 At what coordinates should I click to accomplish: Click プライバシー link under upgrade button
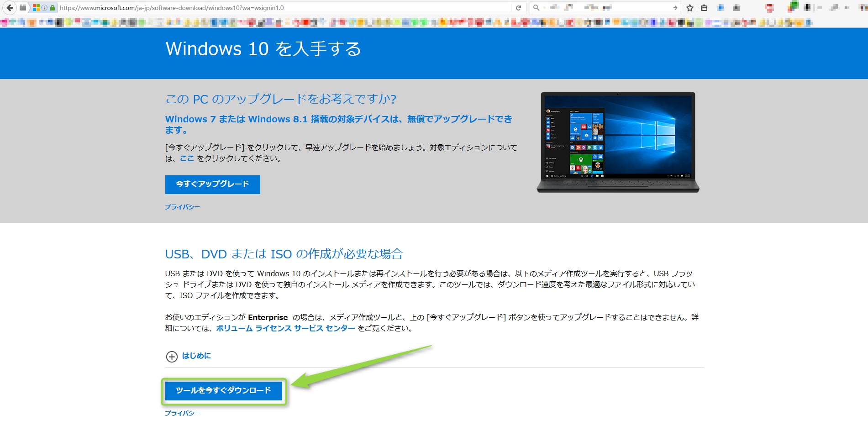tap(182, 207)
